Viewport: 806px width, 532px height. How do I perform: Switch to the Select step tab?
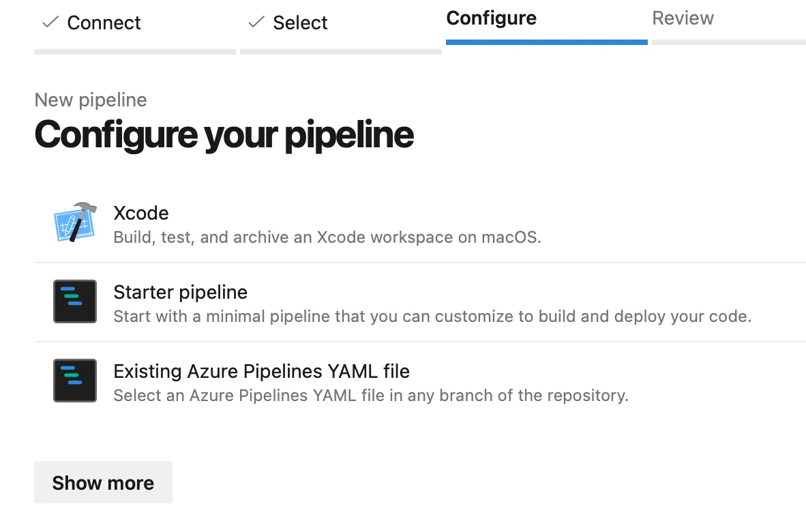(300, 23)
